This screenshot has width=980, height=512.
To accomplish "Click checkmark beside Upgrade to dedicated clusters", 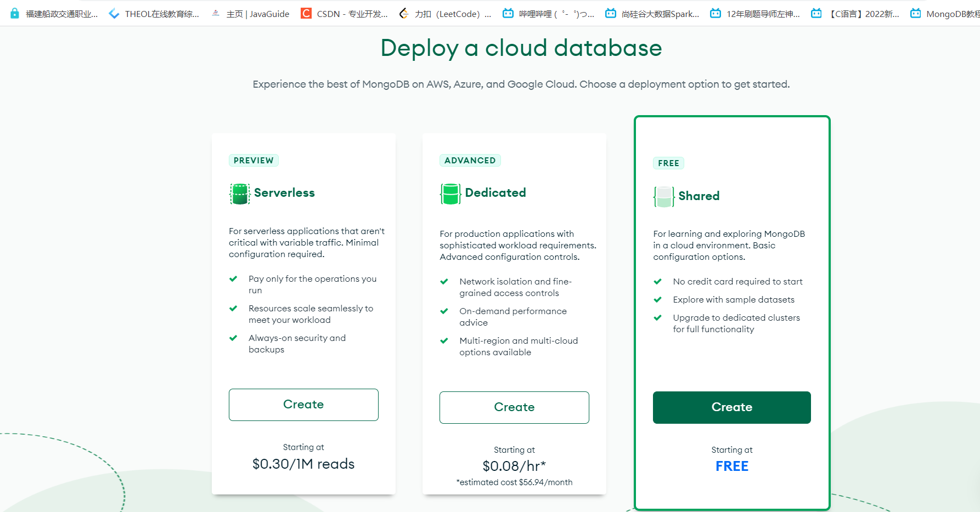I will pos(657,317).
